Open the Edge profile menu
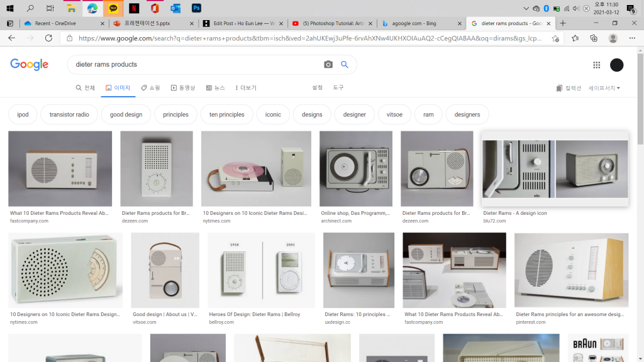The width and height of the screenshot is (644, 362). pos(613,38)
